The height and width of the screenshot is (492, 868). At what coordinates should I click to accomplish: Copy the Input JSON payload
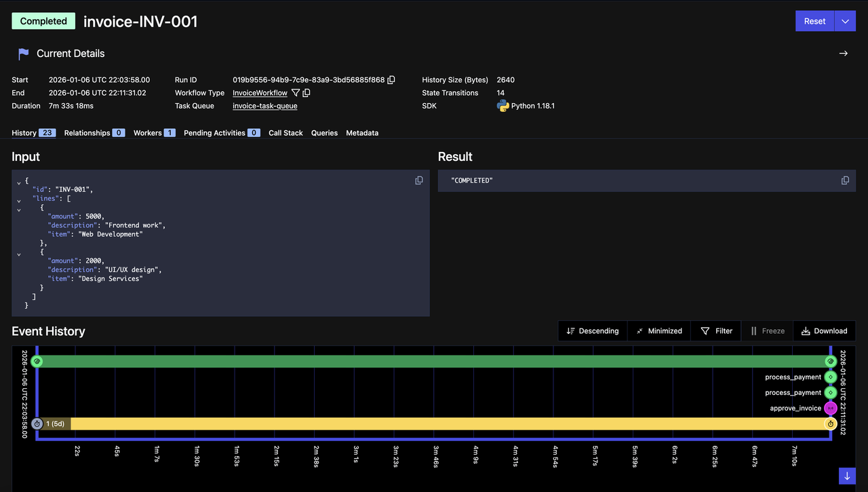(418, 180)
